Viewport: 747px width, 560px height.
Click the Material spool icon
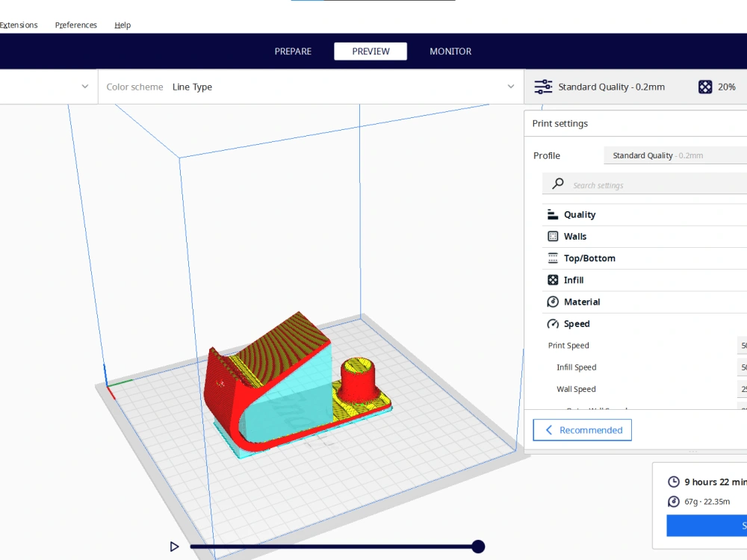(x=553, y=302)
